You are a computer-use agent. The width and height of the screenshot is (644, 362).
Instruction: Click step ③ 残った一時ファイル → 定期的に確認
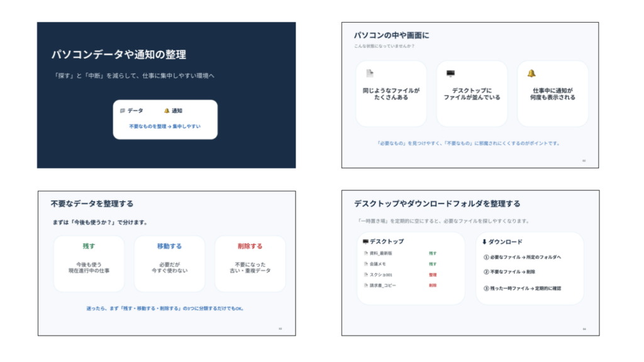coord(522,288)
